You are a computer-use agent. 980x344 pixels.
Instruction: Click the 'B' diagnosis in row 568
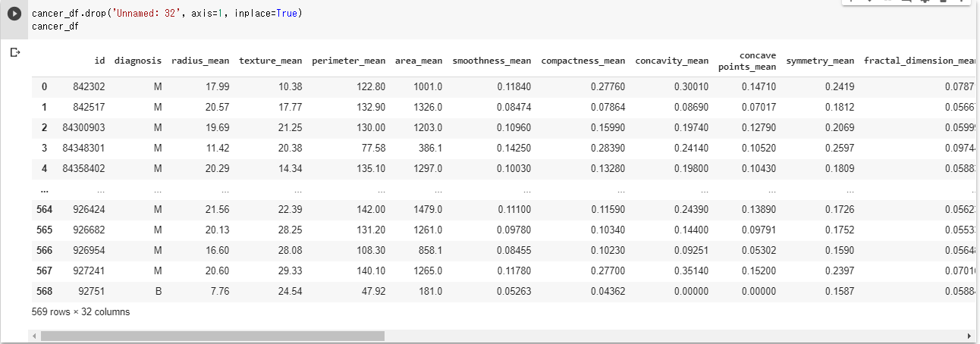point(159,291)
